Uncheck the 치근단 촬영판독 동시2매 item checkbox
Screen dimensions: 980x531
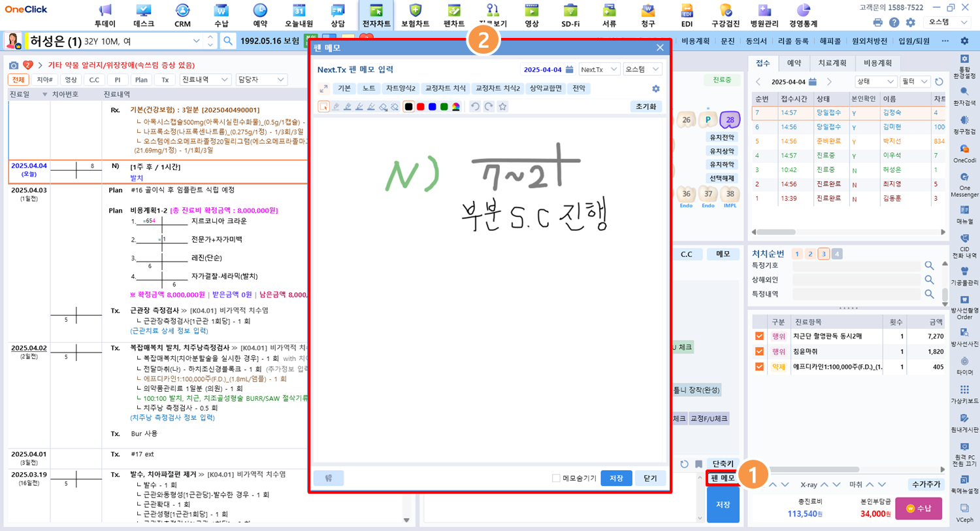pyautogui.click(x=759, y=336)
